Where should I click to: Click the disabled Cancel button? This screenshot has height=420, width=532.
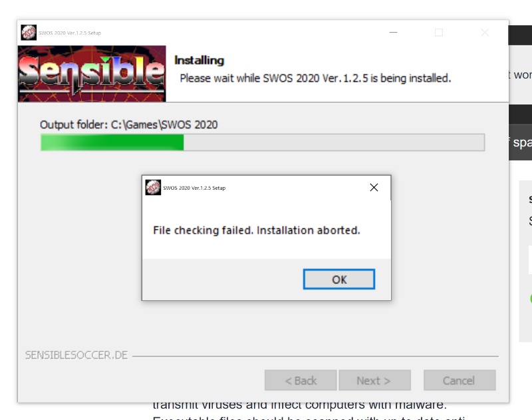click(x=460, y=380)
